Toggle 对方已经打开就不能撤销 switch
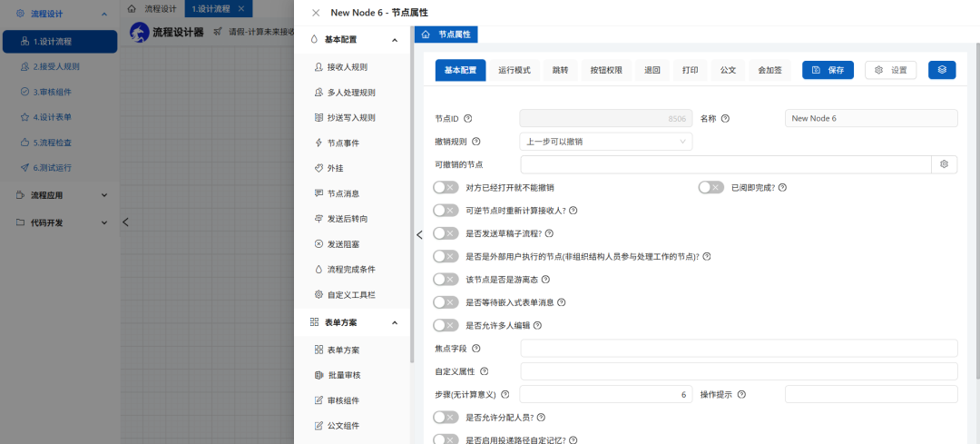The height and width of the screenshot is (444, 980). [446, 188]
